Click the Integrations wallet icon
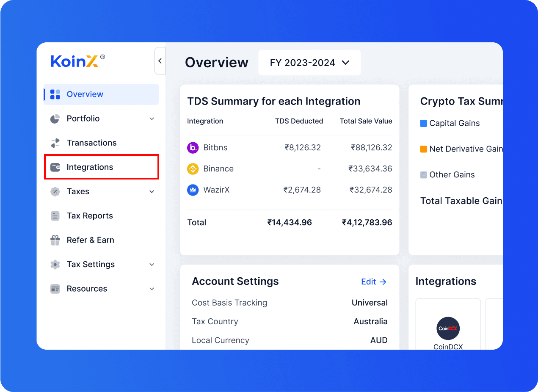 tap(55, 167)
